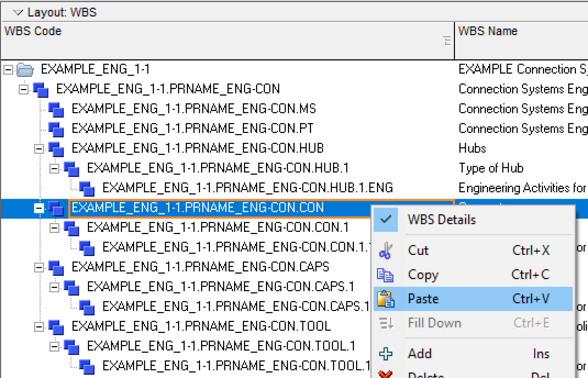Click the folder icon of EXAMPLE_ENG_1-1
Viewport: 588px width, 378px height.
click(x=25, y=69)
